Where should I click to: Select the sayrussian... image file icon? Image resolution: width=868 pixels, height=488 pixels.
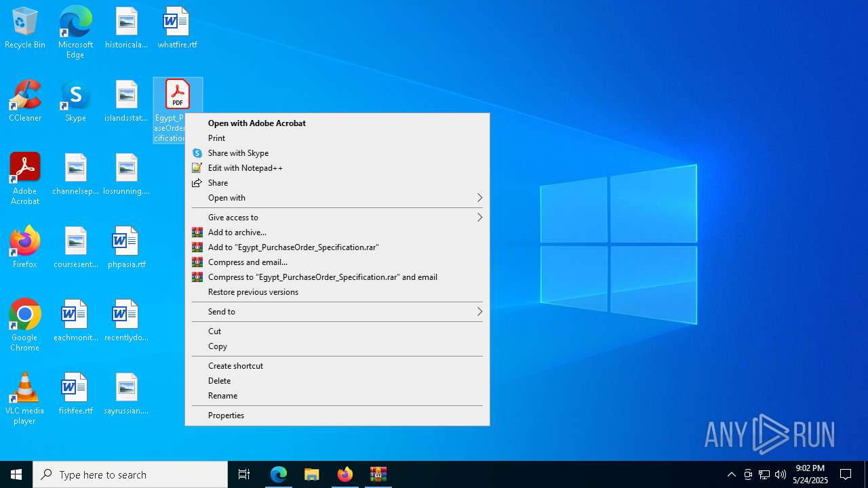[x=126, y=394]
